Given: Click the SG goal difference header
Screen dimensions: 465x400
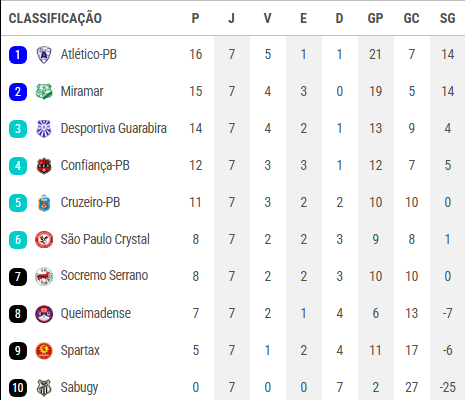Looking at the screenshot, I should pyautogui.click(x=447, y=18).
